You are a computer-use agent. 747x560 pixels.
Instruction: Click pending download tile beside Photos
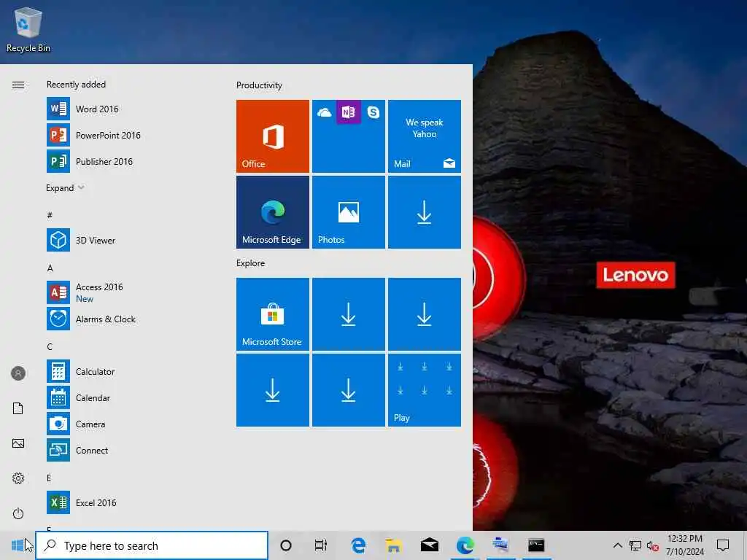425,212
